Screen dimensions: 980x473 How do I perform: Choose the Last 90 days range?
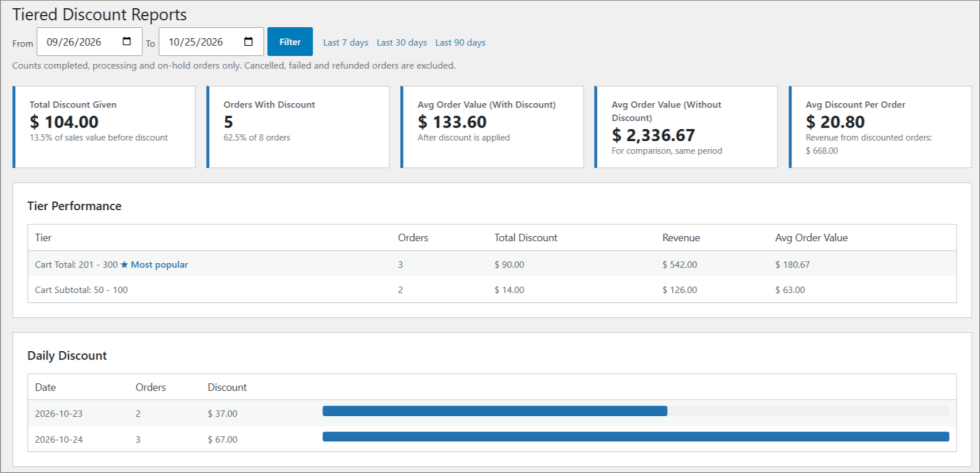(460, 42)
